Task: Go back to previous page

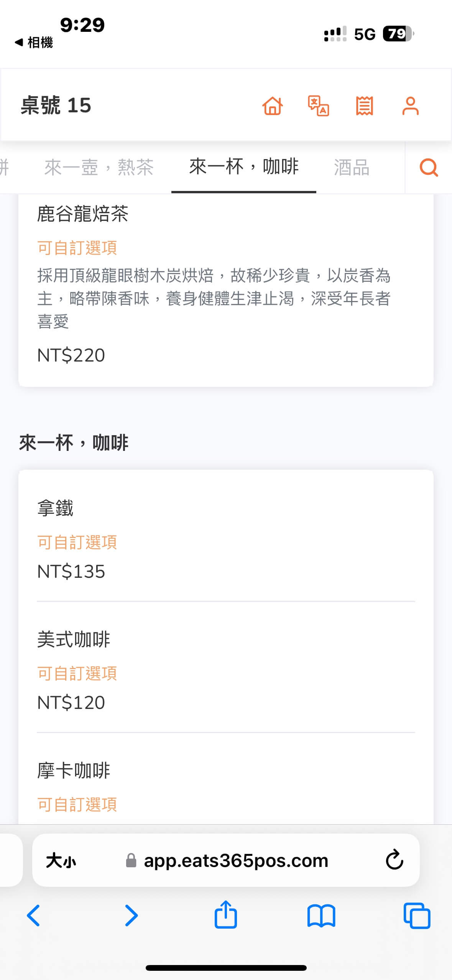Action: point(33,916)
